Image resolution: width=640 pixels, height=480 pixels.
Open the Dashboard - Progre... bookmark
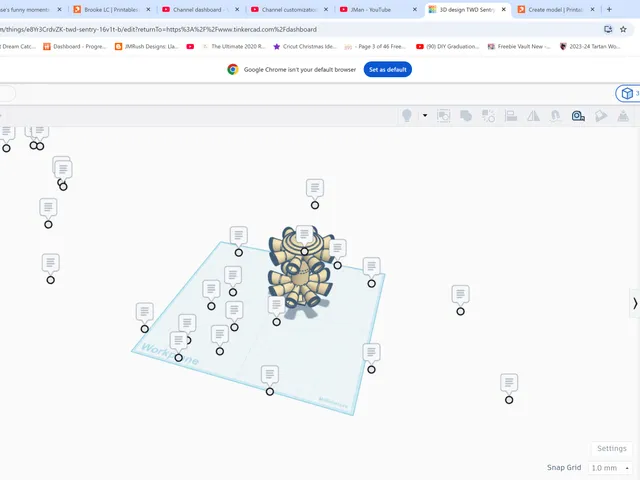pos(75,47)
